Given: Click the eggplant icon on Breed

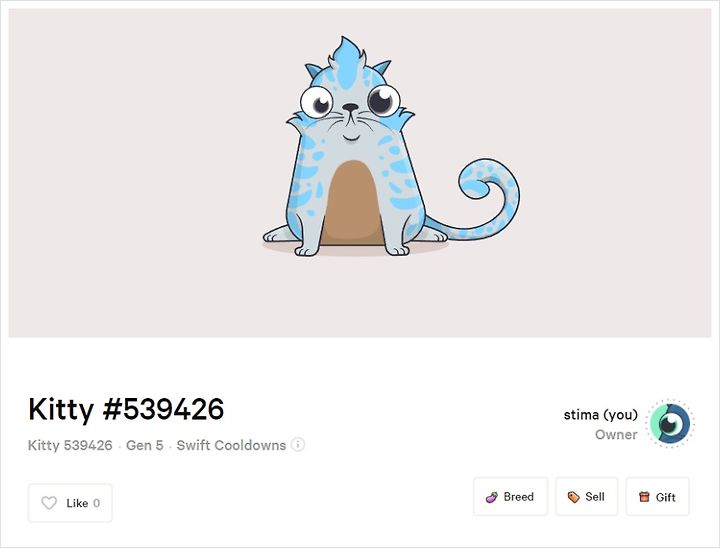Looking at the screenshot, I should click(492, 497).
